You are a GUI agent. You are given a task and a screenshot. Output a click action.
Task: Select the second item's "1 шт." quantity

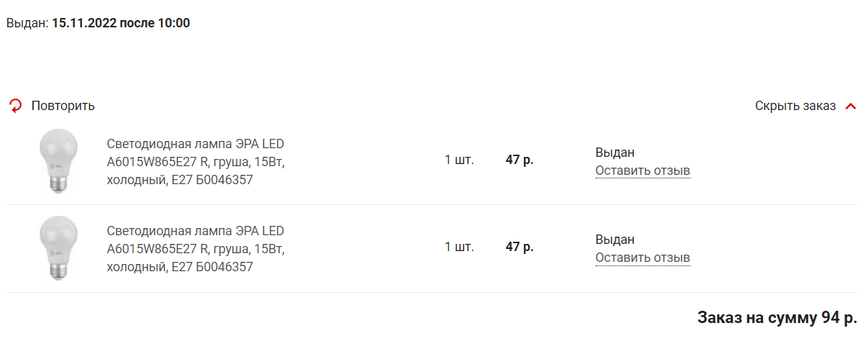(x=459, y=247)
